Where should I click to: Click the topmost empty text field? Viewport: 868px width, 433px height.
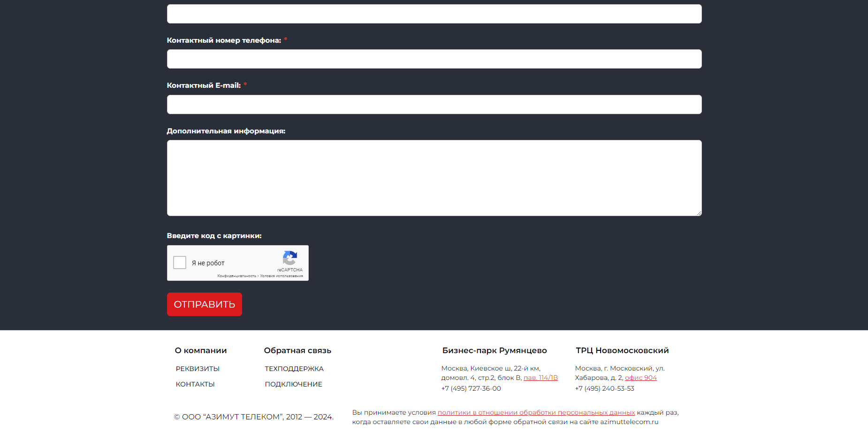[x=434, y=14]
